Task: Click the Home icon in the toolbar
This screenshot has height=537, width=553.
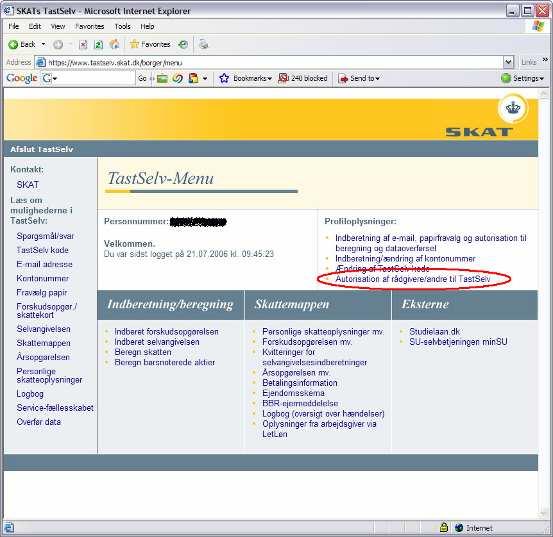Action: pos(114,44)
